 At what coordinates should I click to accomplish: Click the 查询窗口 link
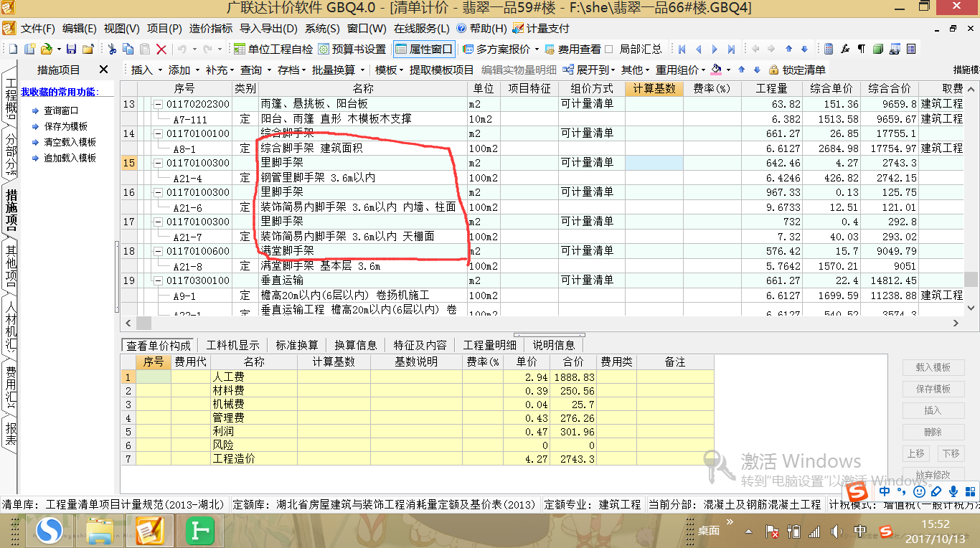click(x=61, y=110)
